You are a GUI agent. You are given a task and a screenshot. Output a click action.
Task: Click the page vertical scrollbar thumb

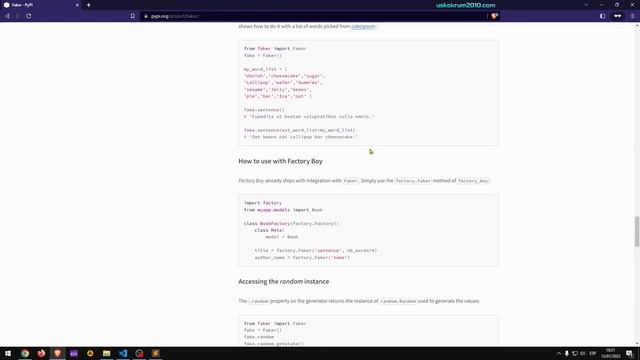pos(637,231)
